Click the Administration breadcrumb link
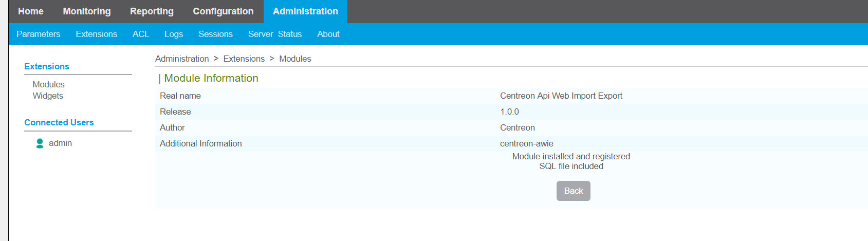The width and height of the screenshot is (868, 241). click(x=182, y=59)
